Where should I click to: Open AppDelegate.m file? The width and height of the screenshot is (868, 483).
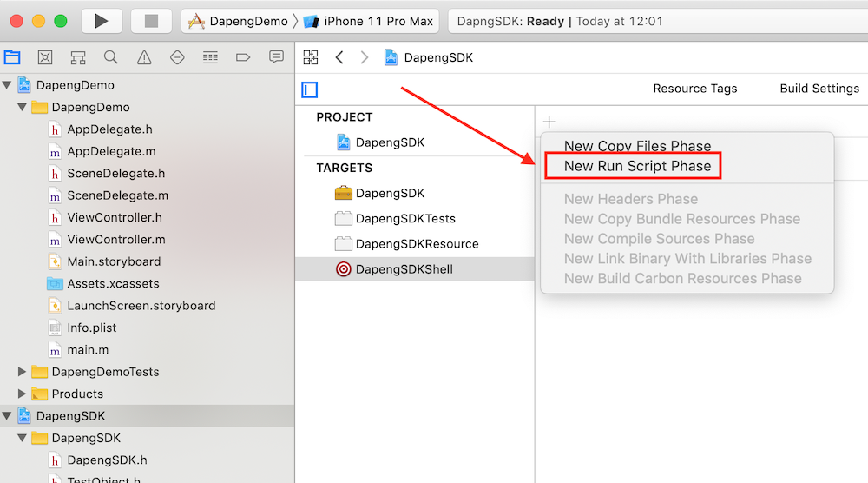pos(111,151)
